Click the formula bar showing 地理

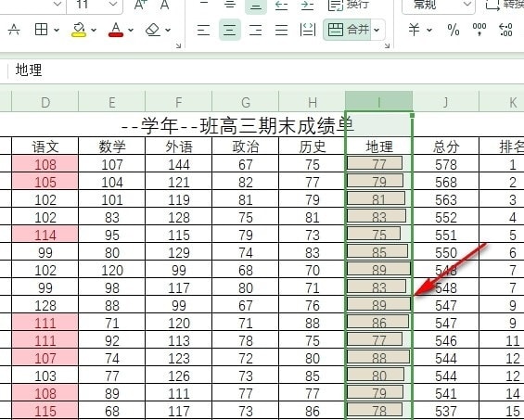click(265, 70)
